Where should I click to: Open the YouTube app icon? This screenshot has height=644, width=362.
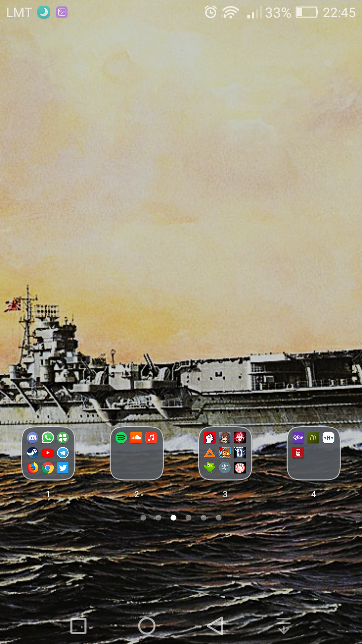tap(48, 453)
